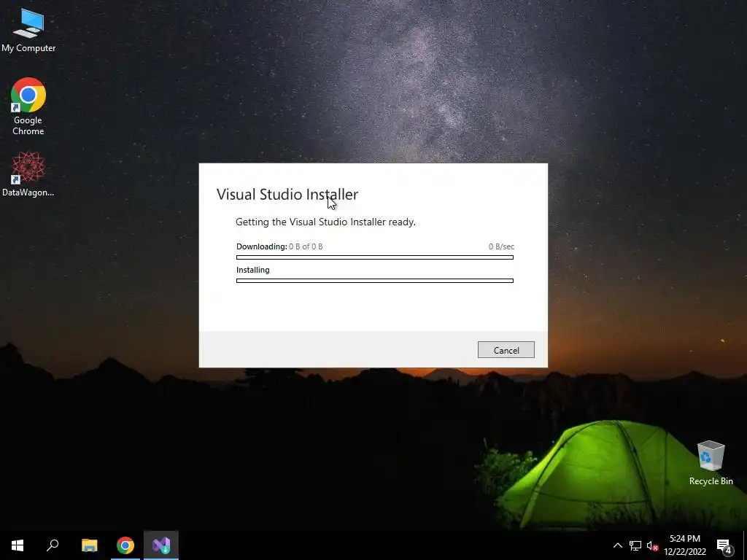Select the DataWagon desktop shortcut

[x=28, y=174]
